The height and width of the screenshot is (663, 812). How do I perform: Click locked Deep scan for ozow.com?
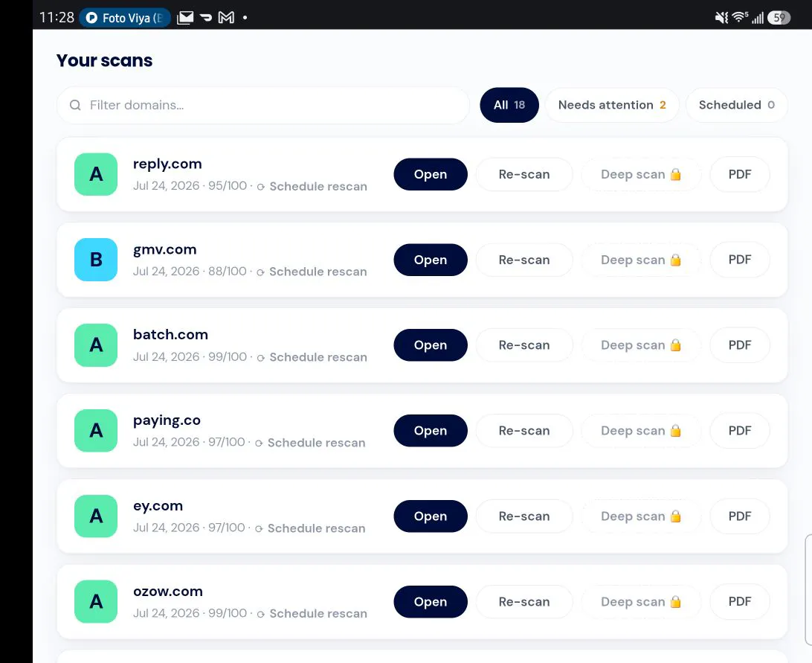click(x=640, y=602)
